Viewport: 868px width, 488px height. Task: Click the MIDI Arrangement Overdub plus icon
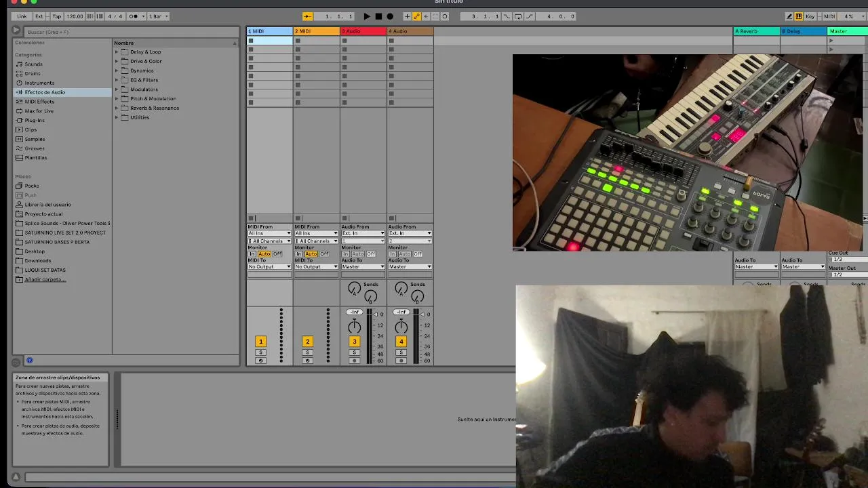click(x=407, y=16)
